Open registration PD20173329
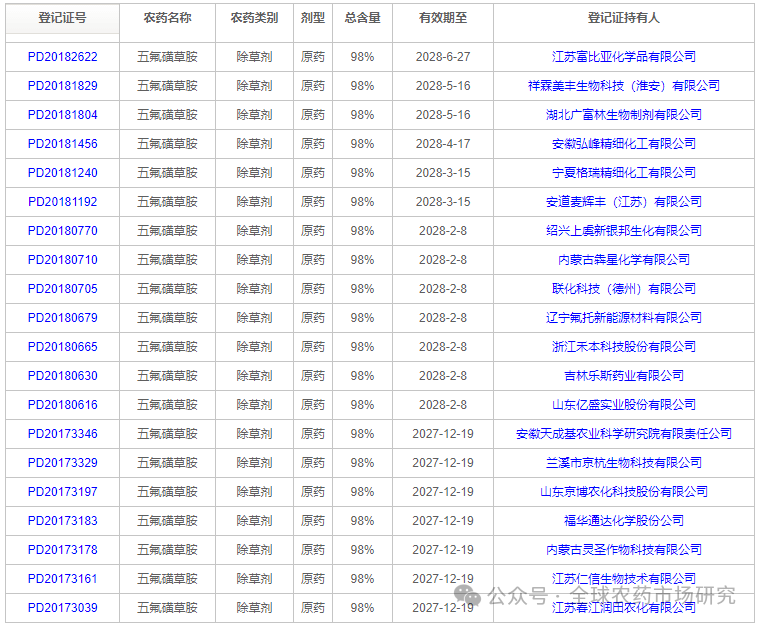The image size is (760, 626). click(63, 463)
